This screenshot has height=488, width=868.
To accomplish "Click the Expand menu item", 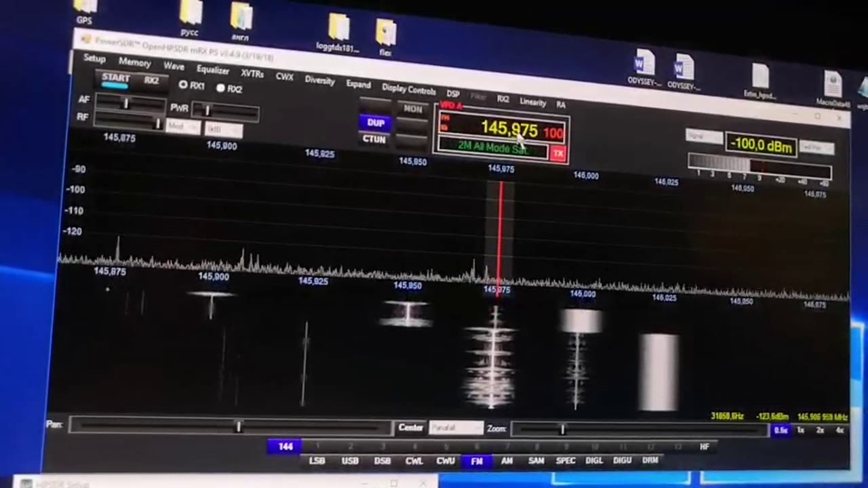I will pos(358,84).
